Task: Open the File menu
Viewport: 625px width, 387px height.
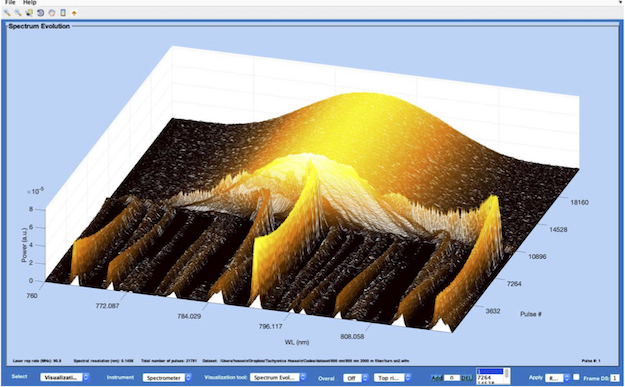Action: coord(10,2)
